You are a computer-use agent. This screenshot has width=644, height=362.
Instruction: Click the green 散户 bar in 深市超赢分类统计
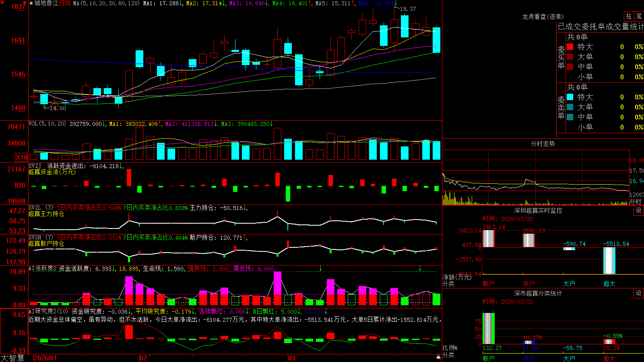click(x=488, y=329)
